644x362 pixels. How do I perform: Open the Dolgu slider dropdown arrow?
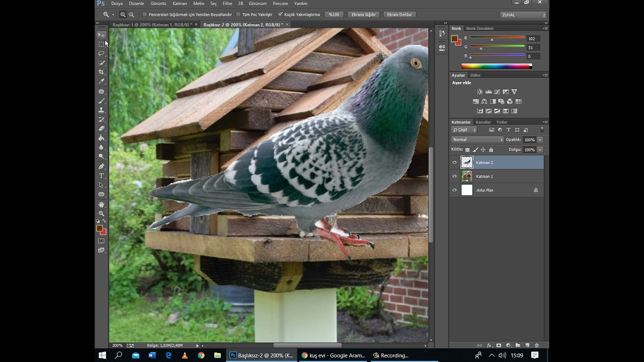(540, 150)
